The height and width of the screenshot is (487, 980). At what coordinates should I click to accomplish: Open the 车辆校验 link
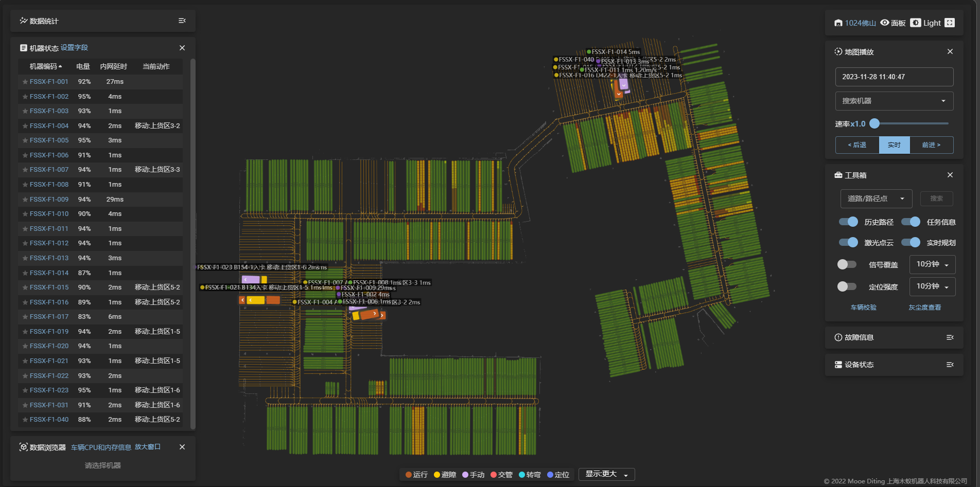(863, 308)
